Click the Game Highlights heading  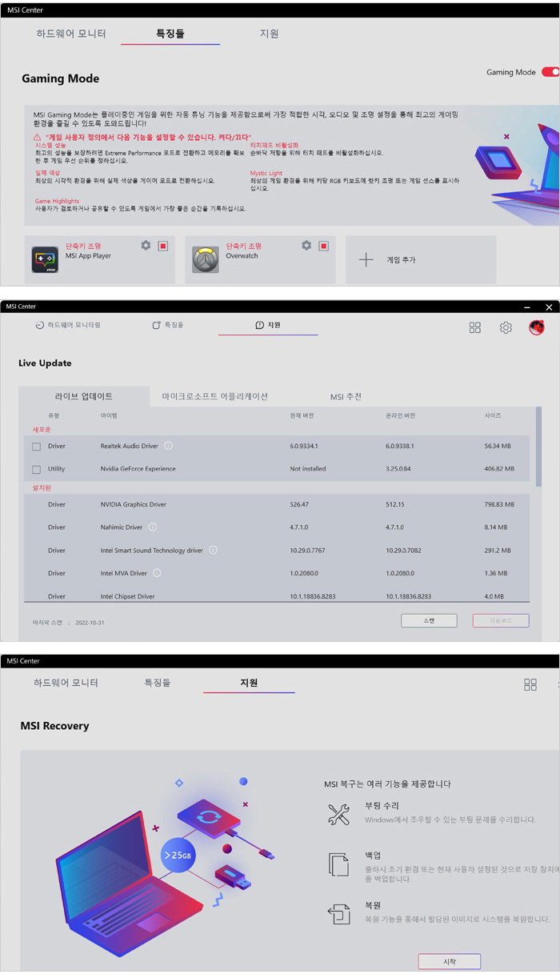tap(56, 201)
